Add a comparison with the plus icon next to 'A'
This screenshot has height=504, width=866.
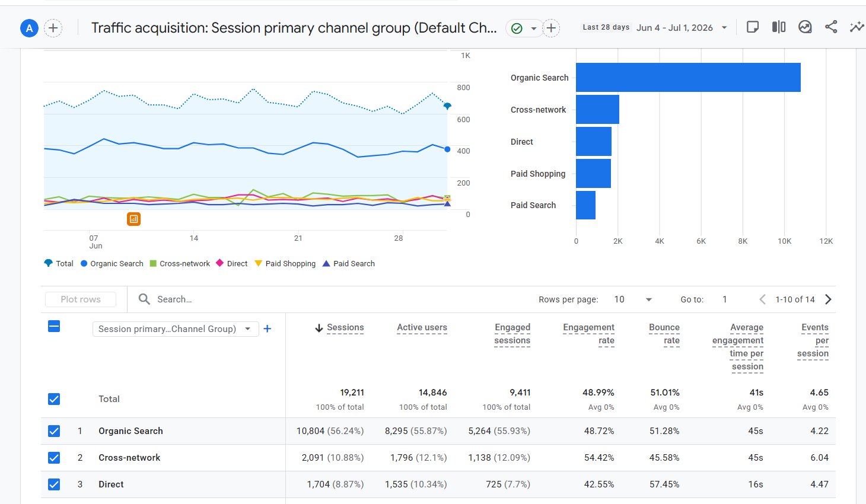pyautogui.click(x=53, y=28)
